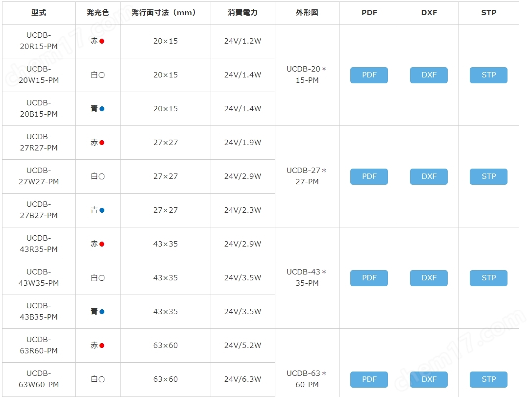Open PDF for UCDB-63*60-PM
This screenshot has height=397, width=532.
coord(369,379)
